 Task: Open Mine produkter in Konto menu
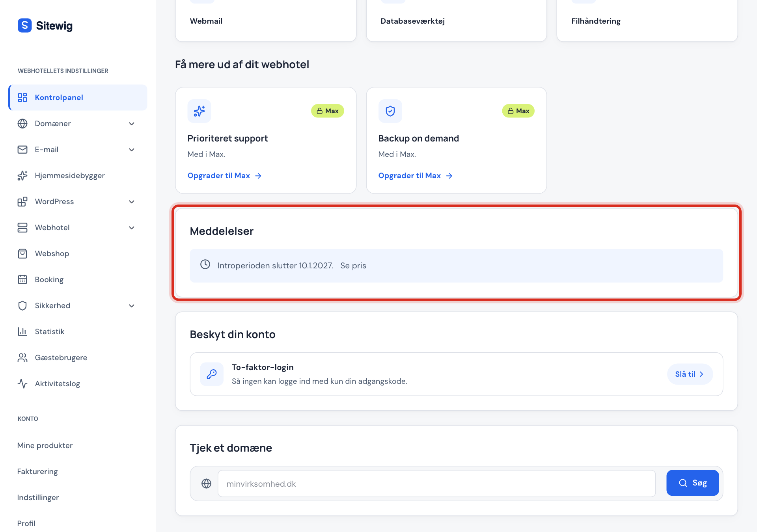click(45, 445)
